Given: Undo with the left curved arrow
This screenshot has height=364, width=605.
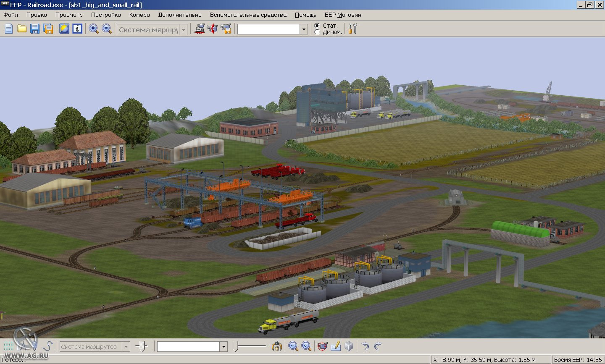Looking at the screenshot, I should coord(365,346).
